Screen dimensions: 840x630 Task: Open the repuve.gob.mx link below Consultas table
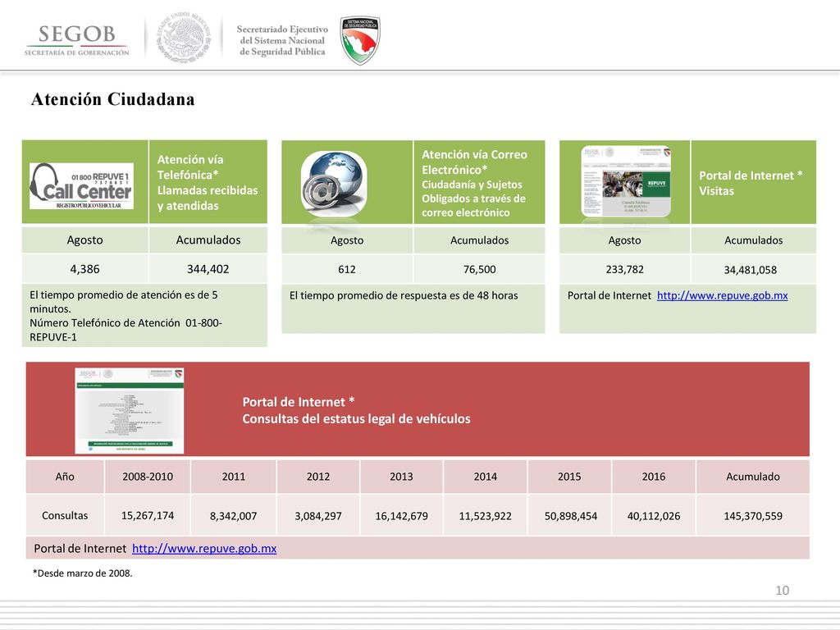pos(204,549)
